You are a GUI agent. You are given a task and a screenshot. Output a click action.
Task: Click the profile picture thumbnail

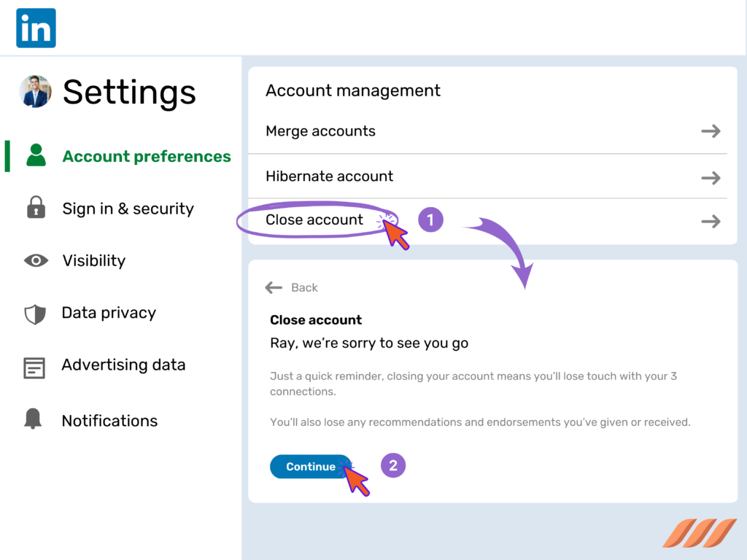[35, 92]
